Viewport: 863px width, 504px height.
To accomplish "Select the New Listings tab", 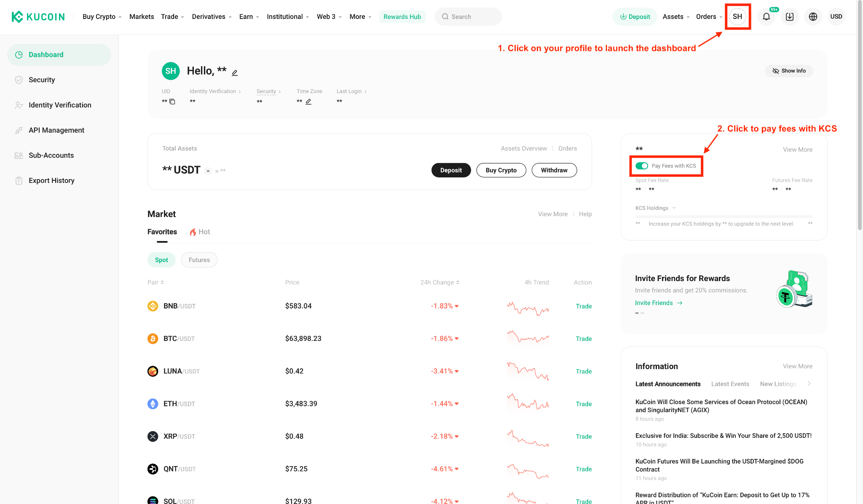I will point(778,384).
